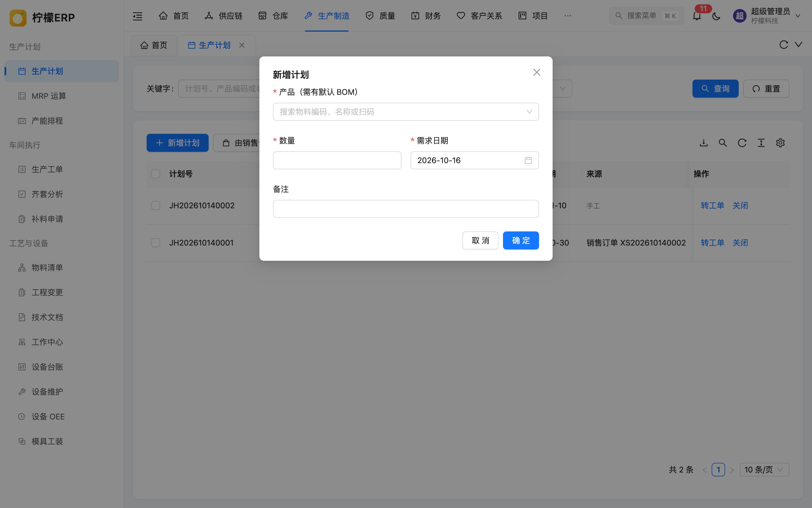Click the 超 user avatar
The height and width of the screenshot is (508, 812).
740,16
